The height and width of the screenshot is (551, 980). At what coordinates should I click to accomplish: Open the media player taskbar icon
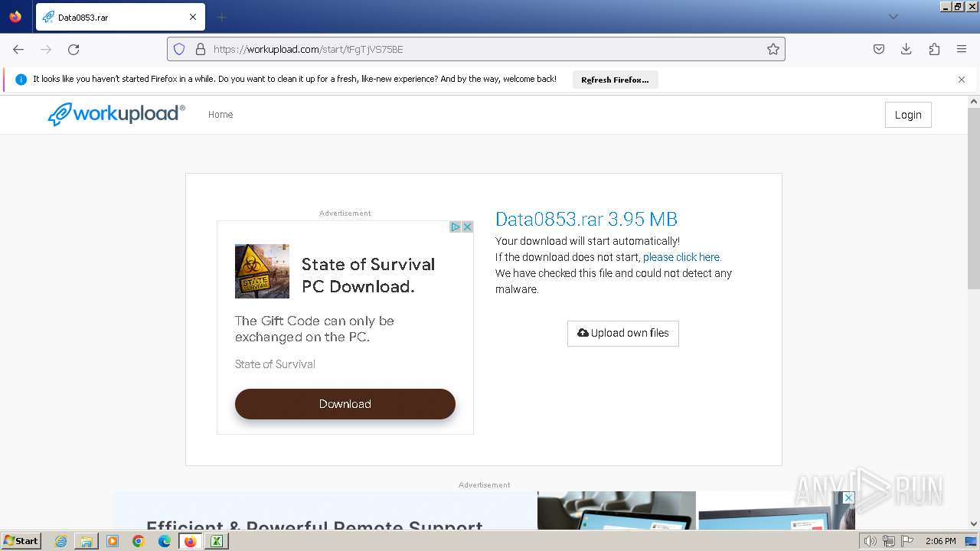pyautogui.click(x=113, y=541)
